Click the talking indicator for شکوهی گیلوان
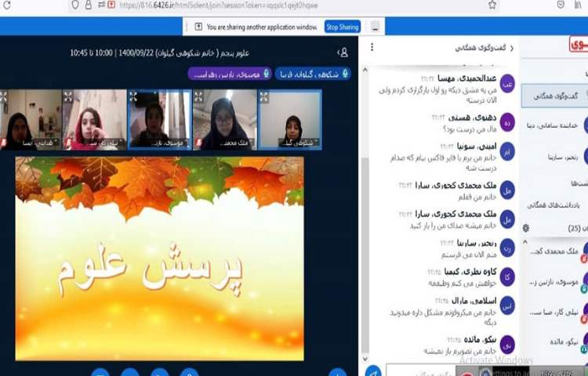Viewport: 588px width, 376px height. (x=313, y=74)
